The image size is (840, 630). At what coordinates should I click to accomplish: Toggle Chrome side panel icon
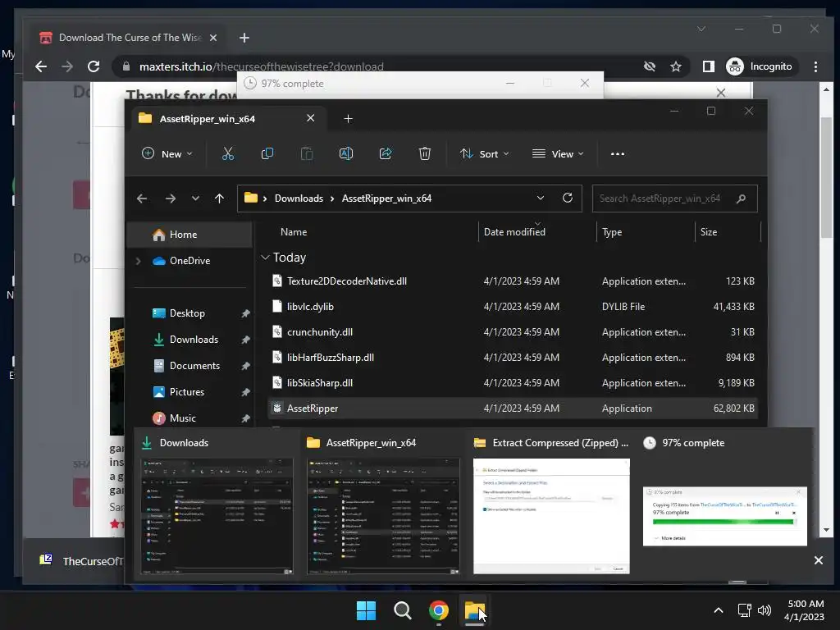coord(708,66)
